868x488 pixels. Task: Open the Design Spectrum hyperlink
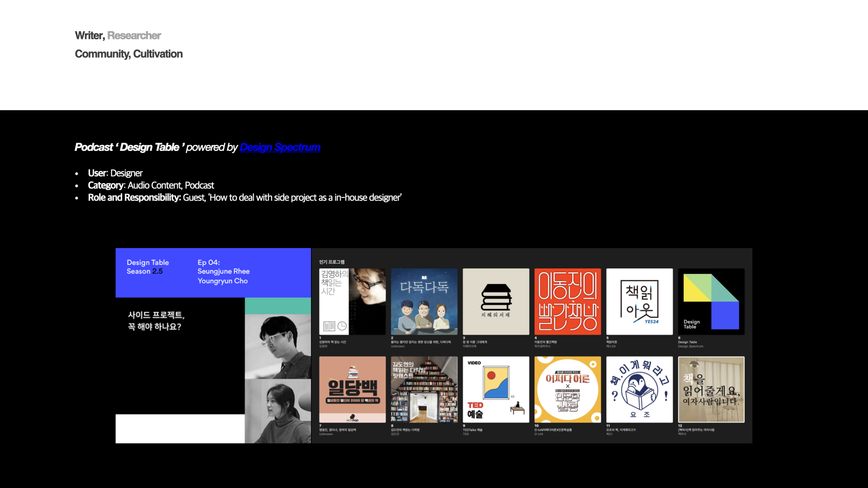coord(280,147)
